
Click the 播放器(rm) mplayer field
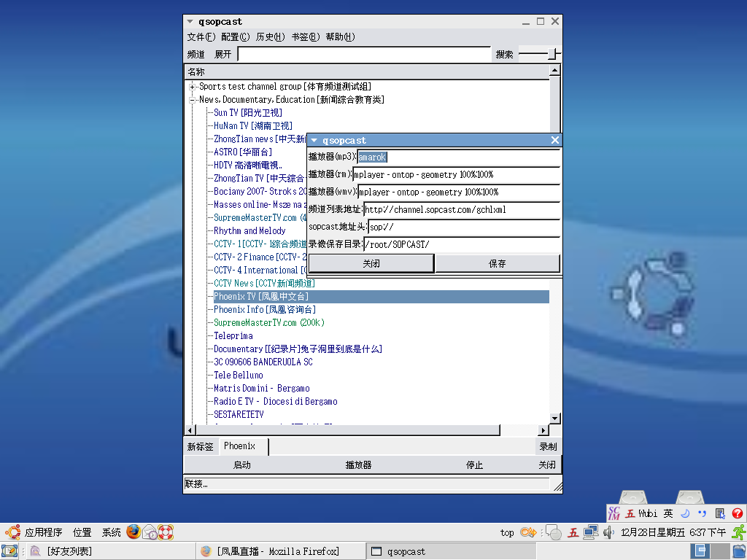coord(456,175)
